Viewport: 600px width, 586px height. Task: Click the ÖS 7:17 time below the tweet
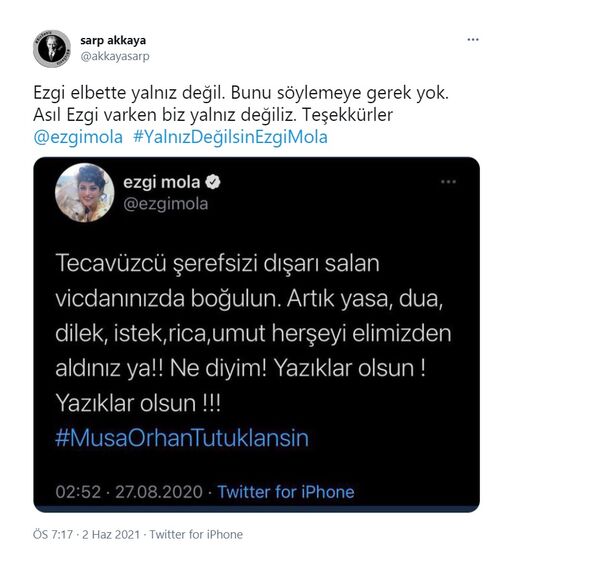pyautogui.click(x=53, y=534)
